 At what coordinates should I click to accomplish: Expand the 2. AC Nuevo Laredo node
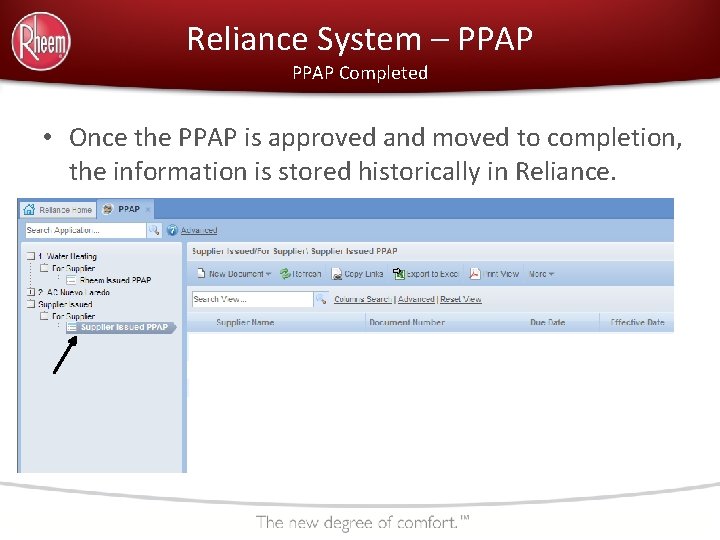[x=31, y=292]
